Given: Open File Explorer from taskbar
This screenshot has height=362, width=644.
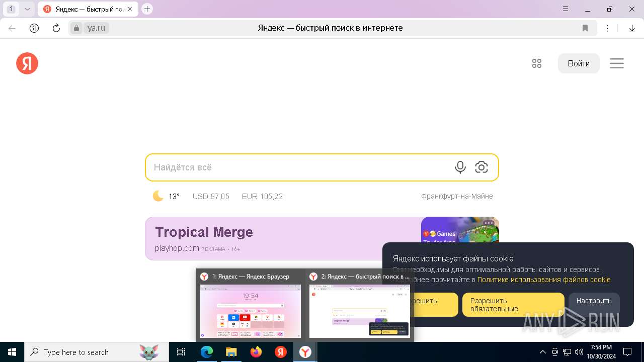Looking at the screenshot, I should 231,352.
